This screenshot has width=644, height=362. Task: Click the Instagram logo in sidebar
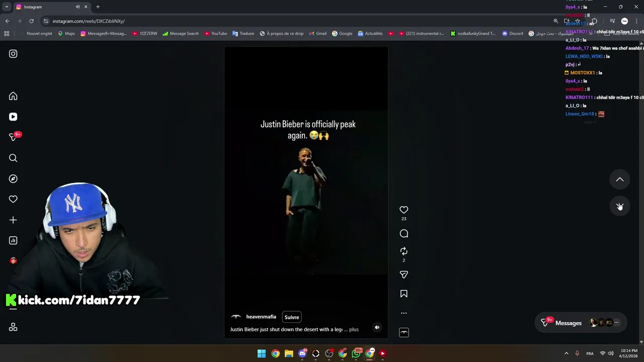tap(13, 54)
